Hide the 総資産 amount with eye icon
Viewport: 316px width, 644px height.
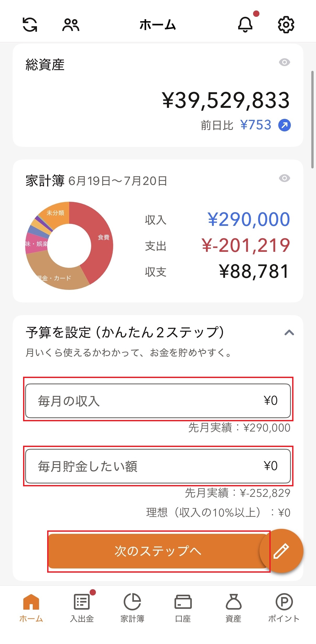tap(285, 62)
